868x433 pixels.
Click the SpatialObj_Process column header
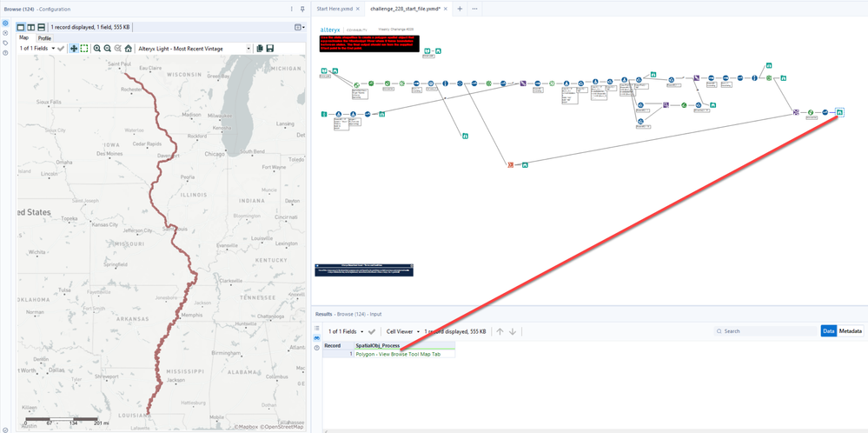[405, 345]
